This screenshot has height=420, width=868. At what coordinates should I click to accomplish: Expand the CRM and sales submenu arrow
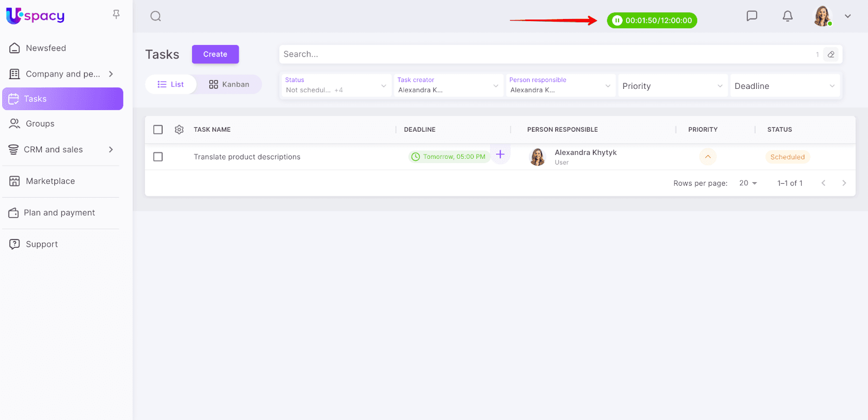coord(111,150)
